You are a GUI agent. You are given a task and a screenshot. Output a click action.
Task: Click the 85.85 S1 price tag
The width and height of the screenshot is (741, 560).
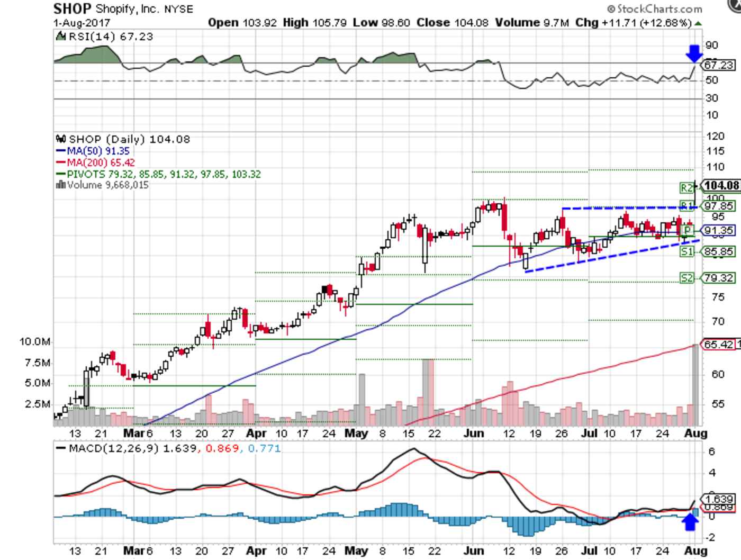[x=718, y=251]
